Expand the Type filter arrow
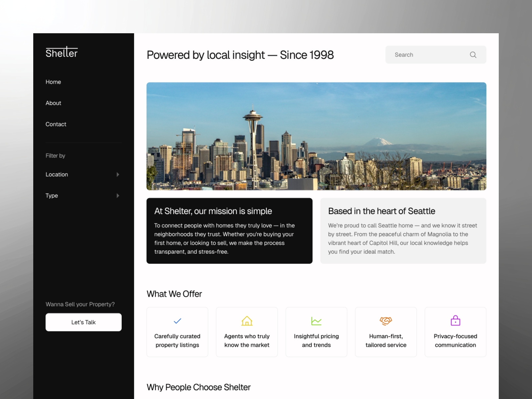 click(x=118, y=196)
